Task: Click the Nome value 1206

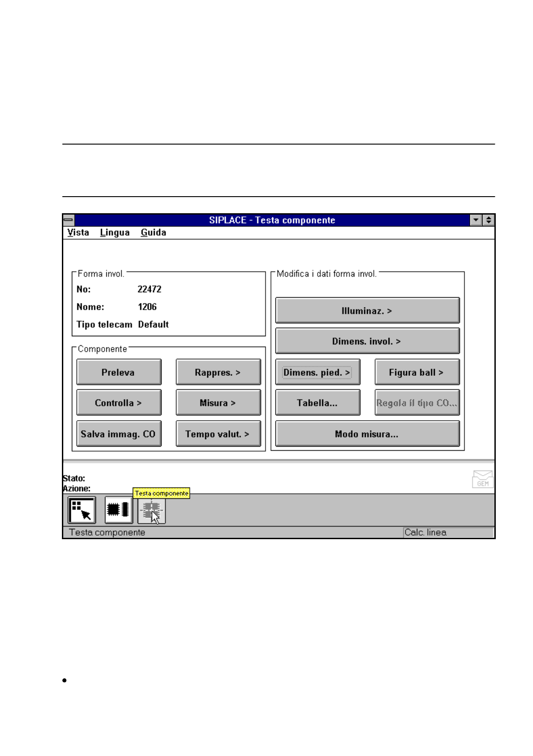Action: click(x=147, y=307)
